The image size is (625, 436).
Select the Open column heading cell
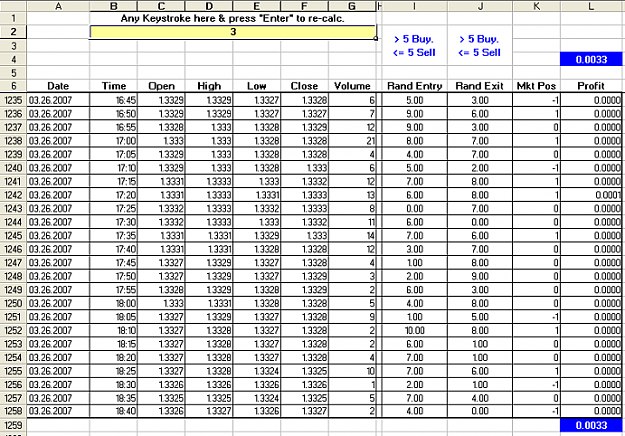tap(161, 86)
